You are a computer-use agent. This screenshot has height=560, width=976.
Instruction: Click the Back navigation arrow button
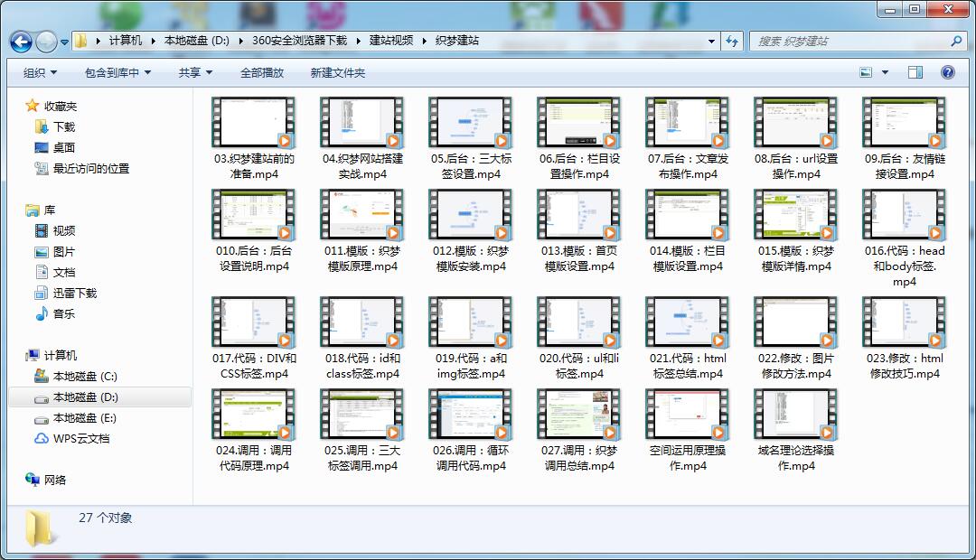22,42
